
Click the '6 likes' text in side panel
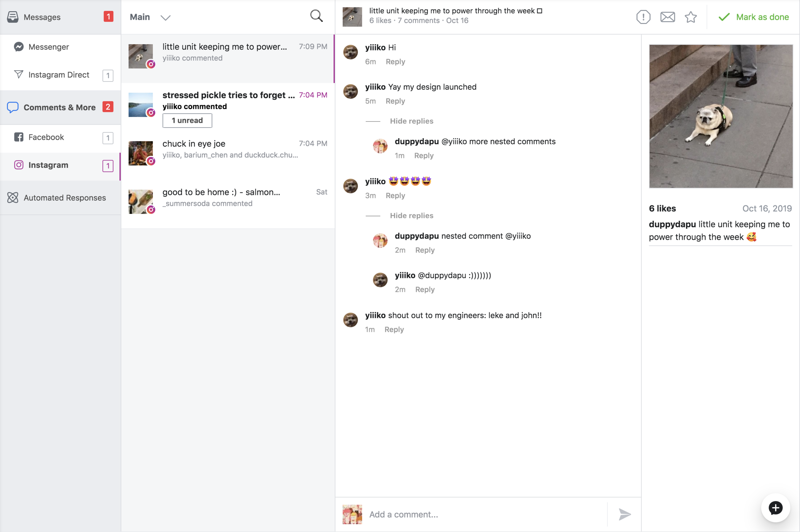click(x=662, y=208)
